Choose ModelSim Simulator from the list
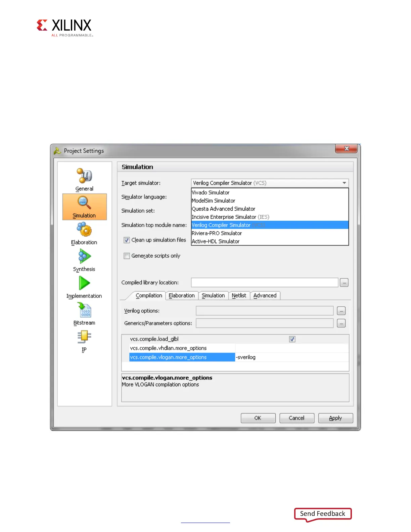Viewport: 411px width, 532px height. click(x=270, y=201)
